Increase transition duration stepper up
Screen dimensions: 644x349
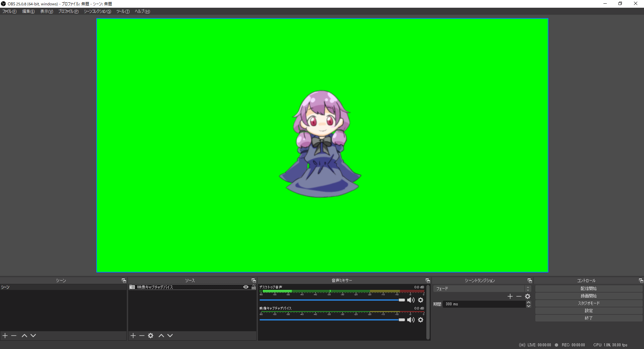click(529, 302)
